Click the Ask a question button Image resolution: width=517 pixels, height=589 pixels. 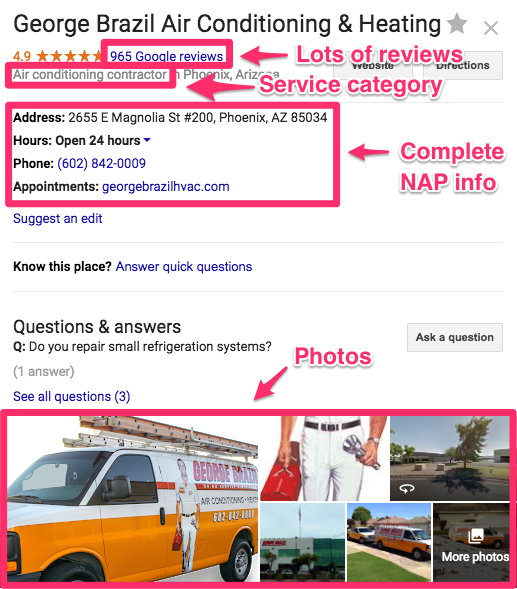(455, 337)
